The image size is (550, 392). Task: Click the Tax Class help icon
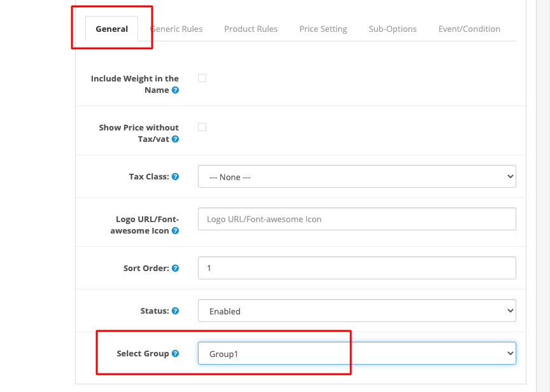[x=176, y=176]
